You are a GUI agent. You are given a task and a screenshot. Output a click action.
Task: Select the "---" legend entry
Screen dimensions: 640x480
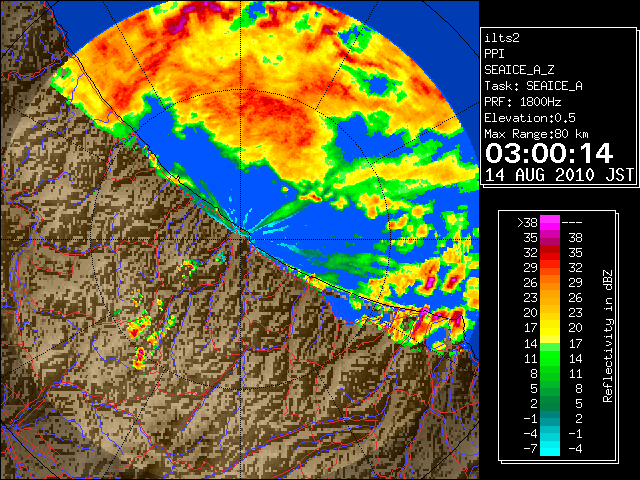(572, 222)
